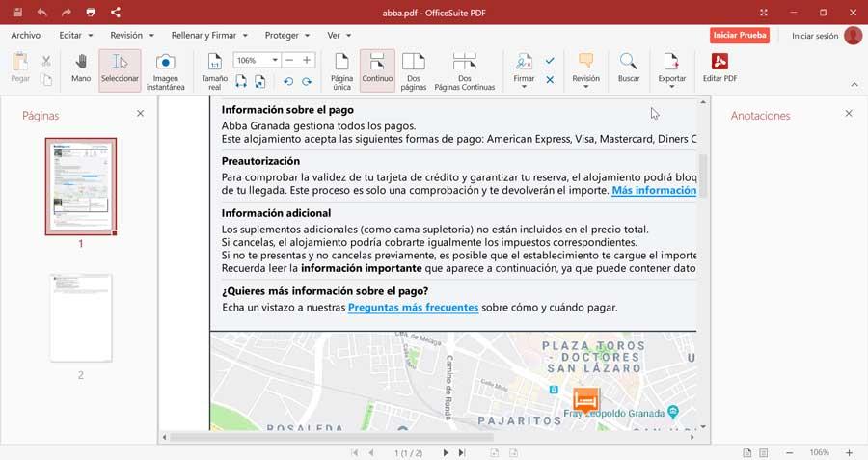This screenshot has height=460, width=868.
Task: Print the document with printer icon
Action: click(91, 12)
